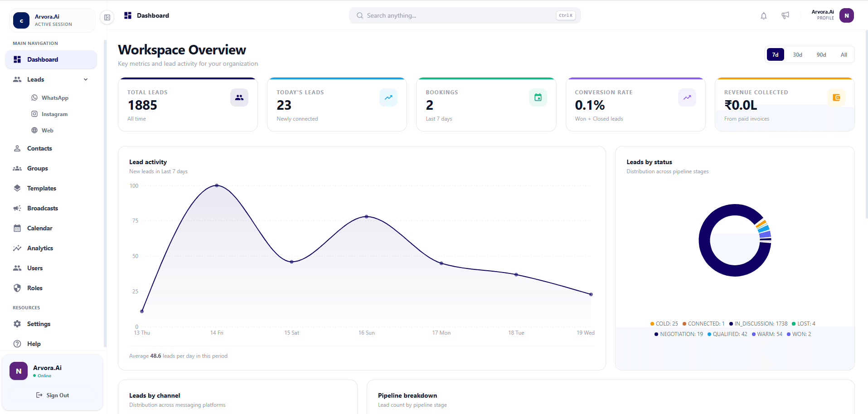Click the WARM: 54 legend entry
868x414 pixels.
(767, 334)
